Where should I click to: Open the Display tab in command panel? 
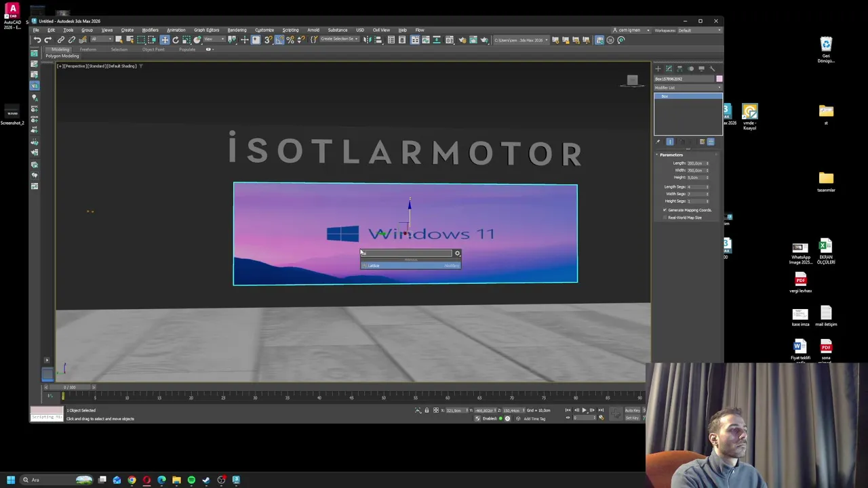click(x=701, y=68)
